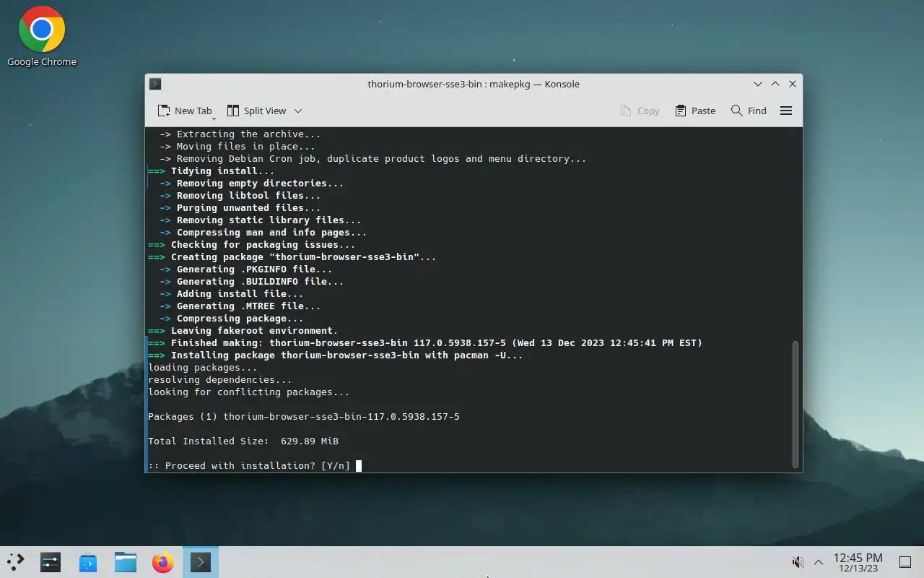924x578 pixels.
Task: Close the Konsole window
Action: point(793,84)
